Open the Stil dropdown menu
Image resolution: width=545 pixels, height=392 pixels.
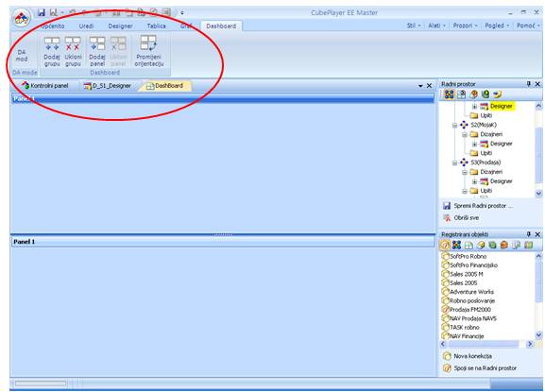(x=414, y=26)
